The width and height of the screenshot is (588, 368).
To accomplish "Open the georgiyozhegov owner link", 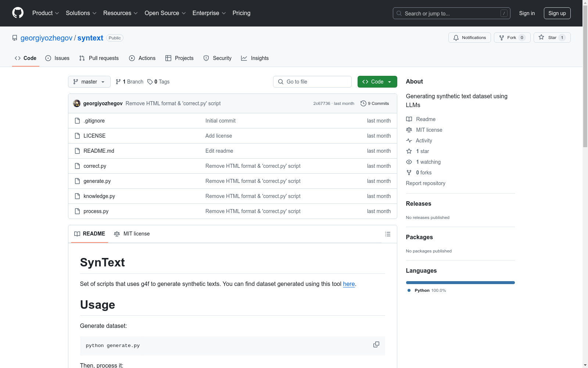I will tap(46, 38).
